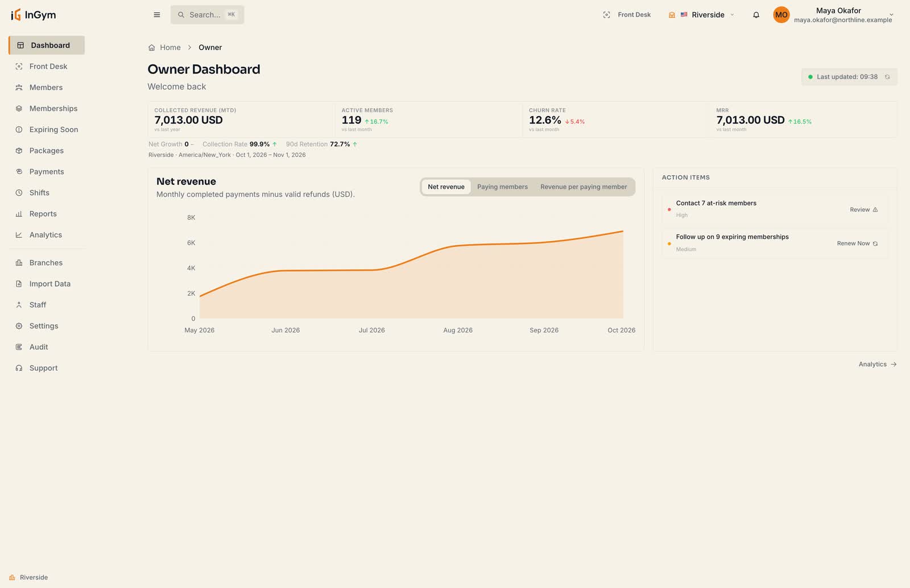Expand the Maya Okafor account menu chevron

pyautogui.click(x=891, y=15)
